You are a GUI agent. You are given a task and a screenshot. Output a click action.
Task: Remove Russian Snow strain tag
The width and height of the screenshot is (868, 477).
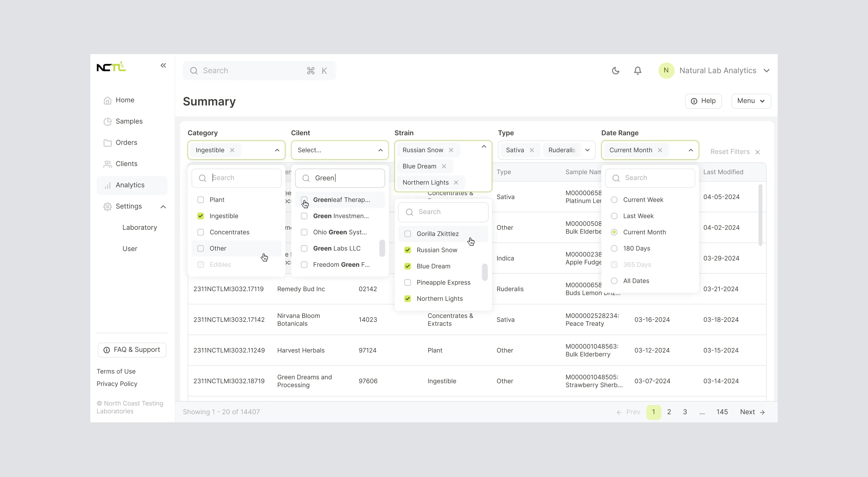451,150
